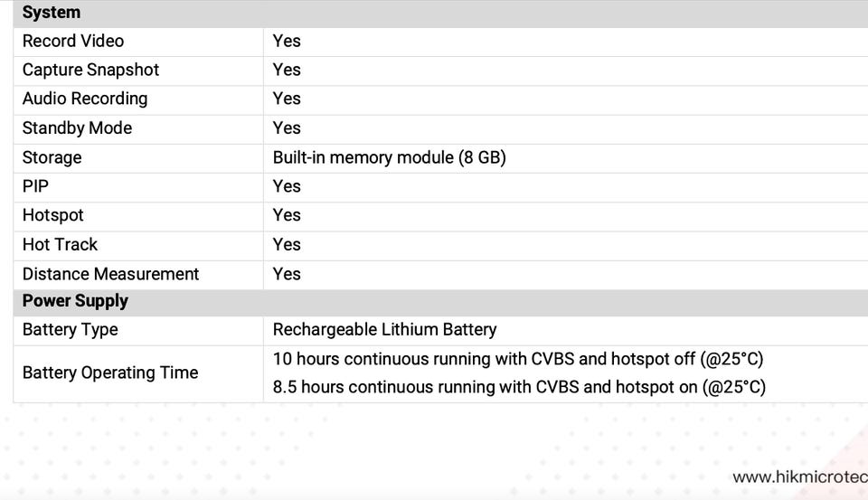Image resolution: width=868 pixels, height=500 pixels.
Task: Select the Battery Operating Time label
Action: click(x=110, y=373)
